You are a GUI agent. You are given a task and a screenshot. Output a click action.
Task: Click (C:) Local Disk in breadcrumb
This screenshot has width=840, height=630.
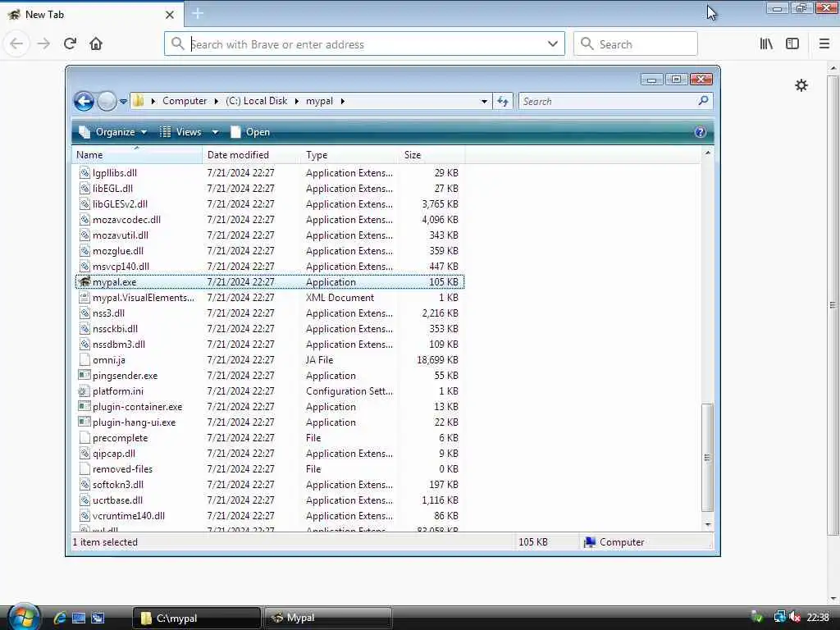coord(257,101)
